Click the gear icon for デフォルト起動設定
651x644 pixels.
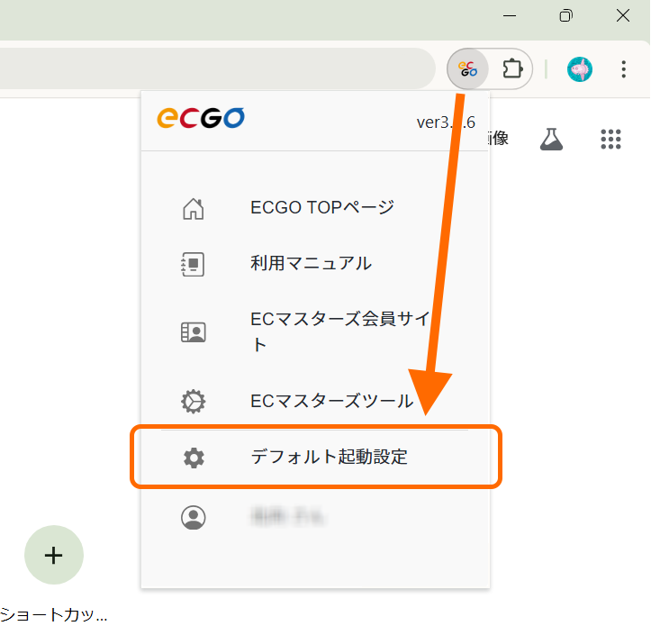point(193,458)
